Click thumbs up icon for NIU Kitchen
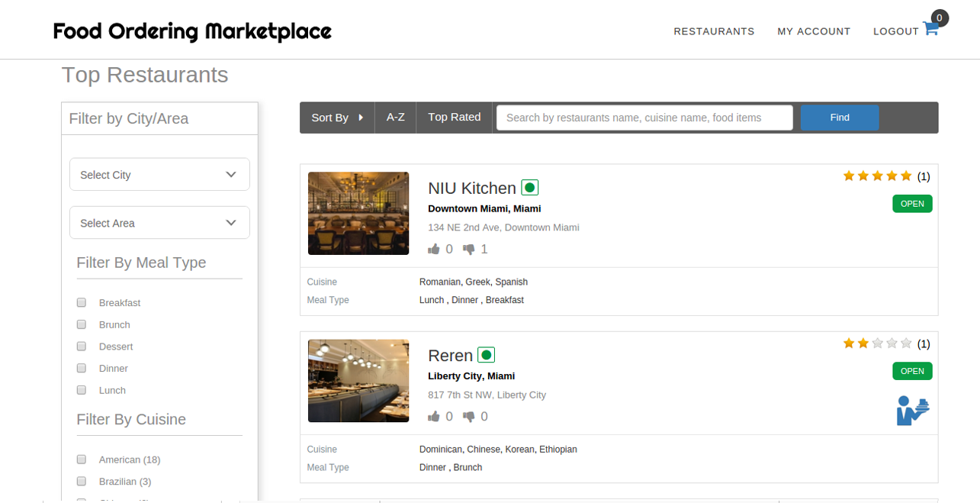Viewport: 980px width, 503px height. pyautogui.click(x=433, y=248)
